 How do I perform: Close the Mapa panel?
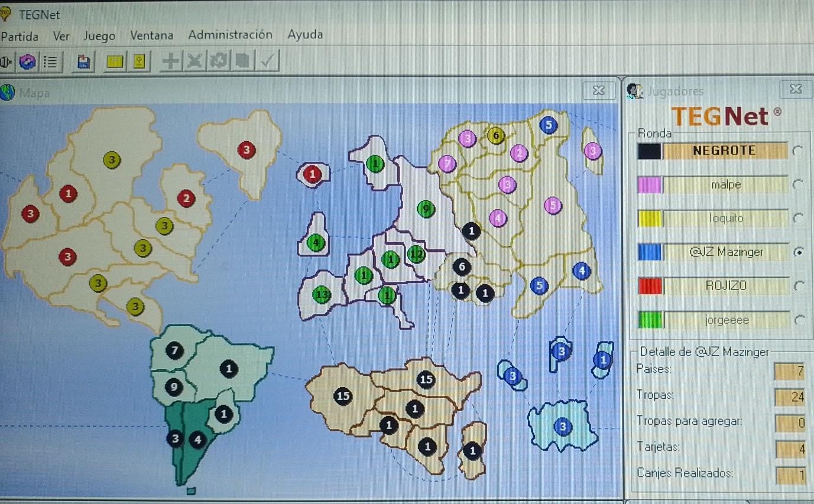(x=598, y=90)
